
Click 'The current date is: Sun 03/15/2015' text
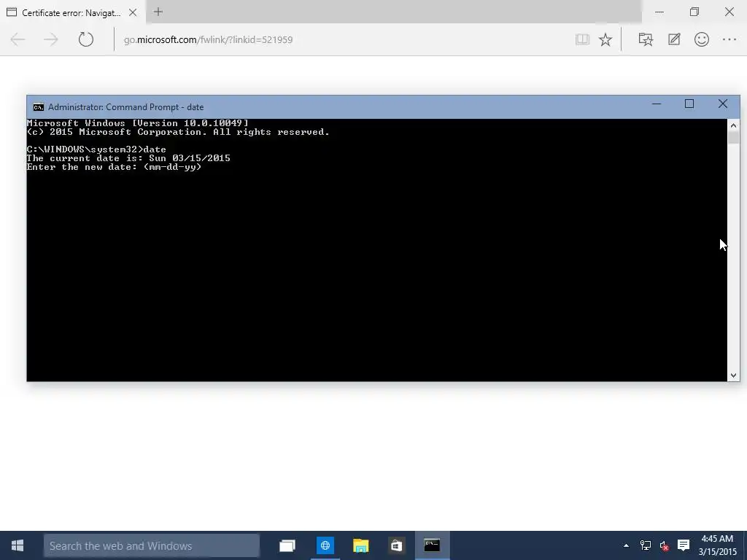tap(128, 158)
